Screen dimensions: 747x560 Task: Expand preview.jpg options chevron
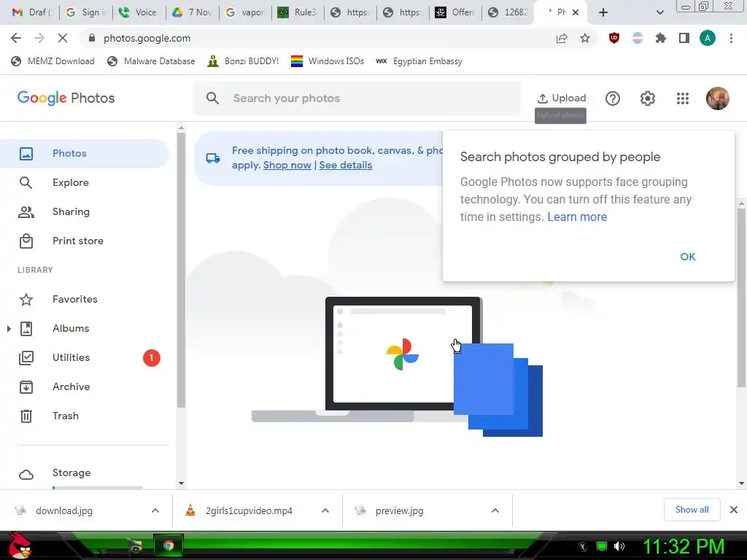pyautogui.click(x=495, y=510)
